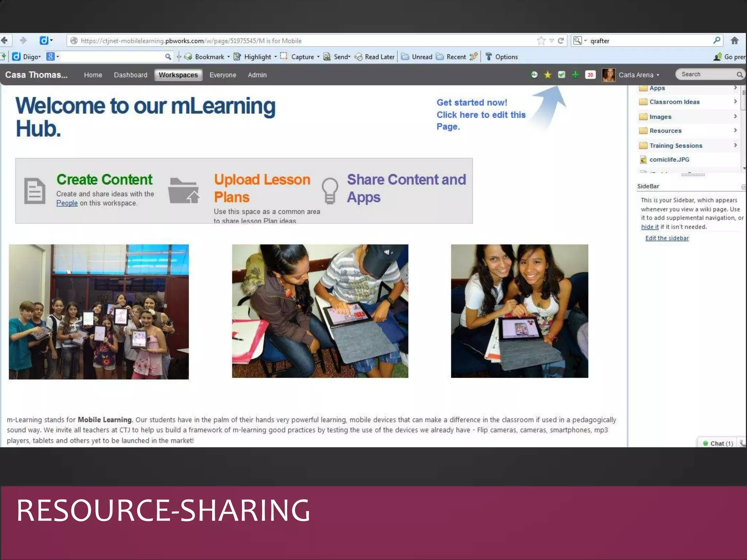Expand the Resources folder arrow
Image resolution: width=747 pixels, height=560 pixels.
[x=735, y=130]
